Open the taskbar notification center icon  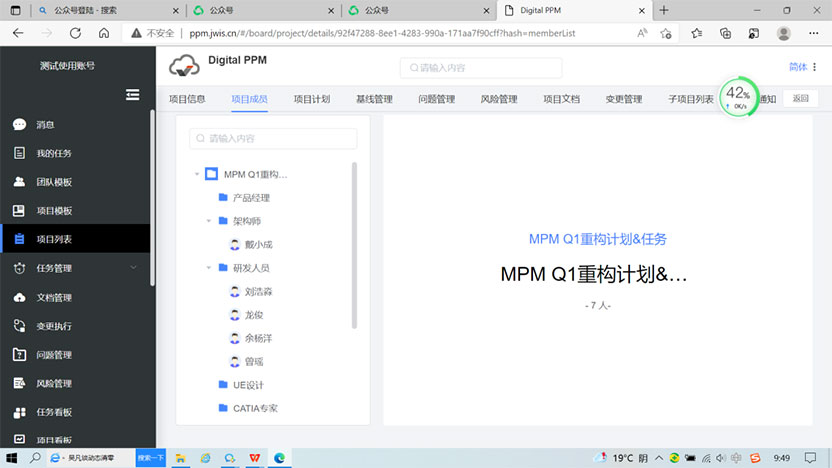click(x=810, y=458)
